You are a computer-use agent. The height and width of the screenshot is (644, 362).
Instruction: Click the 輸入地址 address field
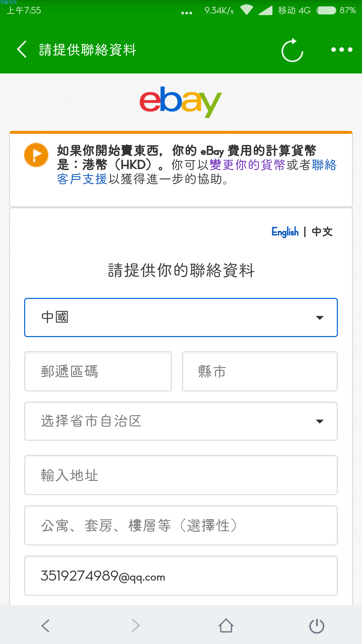[x=181, y=475]
